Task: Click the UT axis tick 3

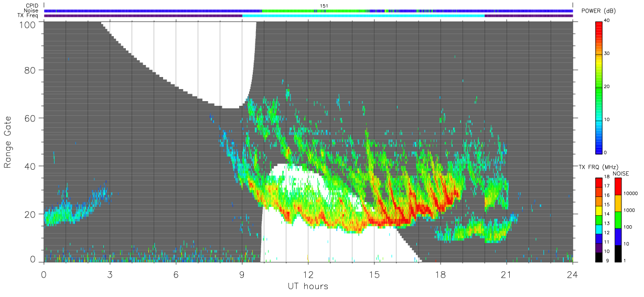Action: (110, 274)
